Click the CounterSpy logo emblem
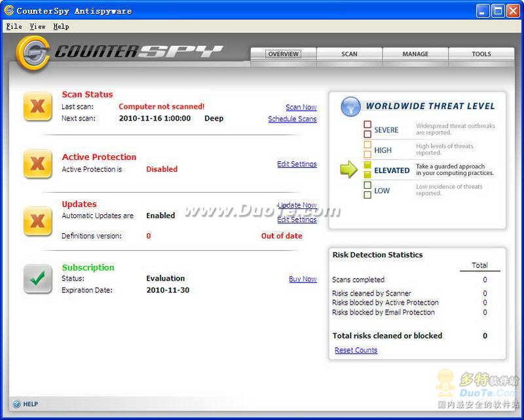The image size is (524, 420). click(33, 54)
